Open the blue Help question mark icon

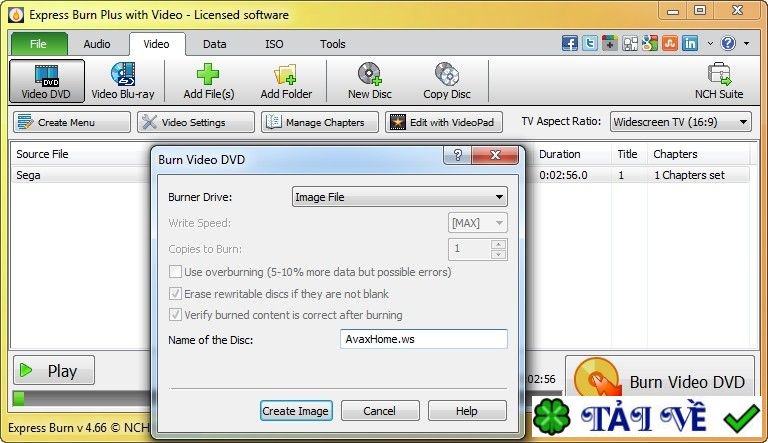(x=728, y=43)
